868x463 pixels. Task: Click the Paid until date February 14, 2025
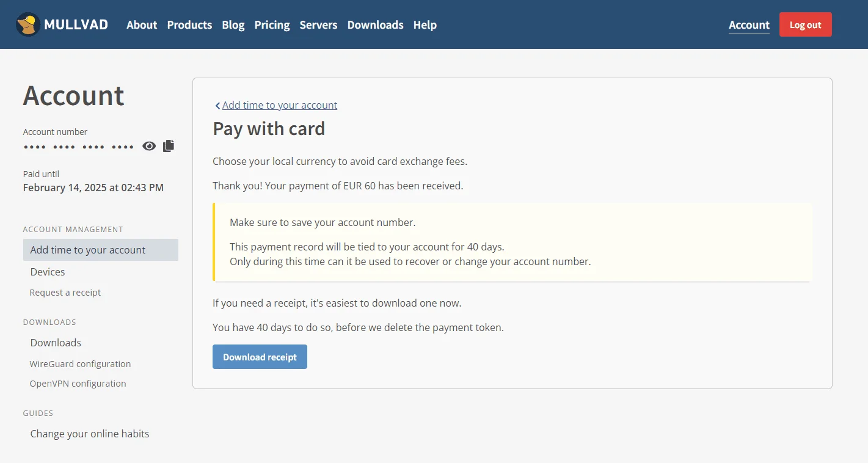(93, 188)
